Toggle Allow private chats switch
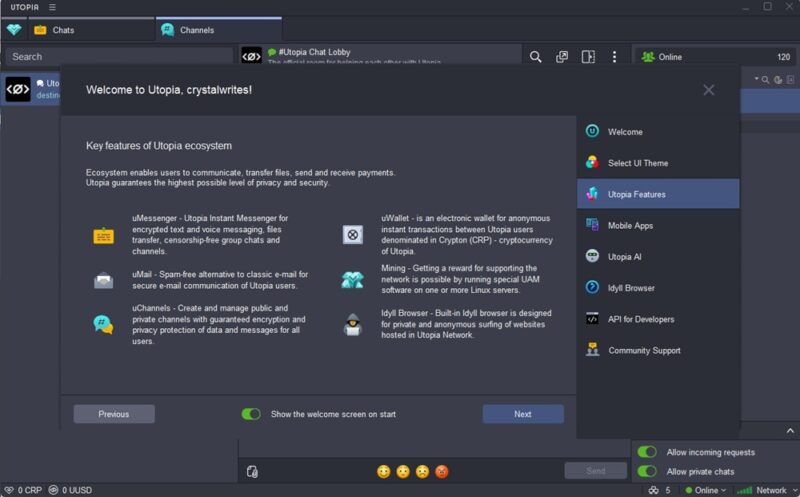The width and height of the screenshot is (800, 497). pos(647,471)
